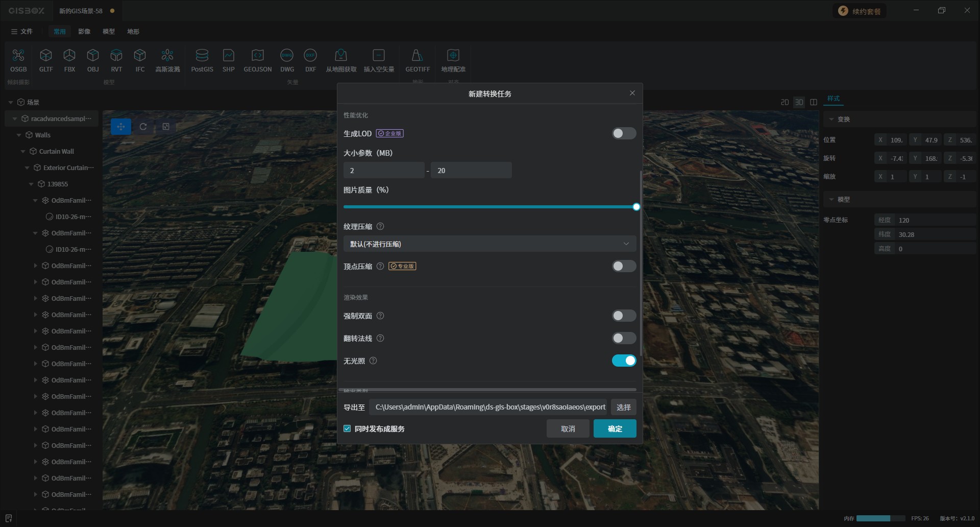980x527 pixels.
Task: Open the RVT import tool
Action: (x=116, y=56)
